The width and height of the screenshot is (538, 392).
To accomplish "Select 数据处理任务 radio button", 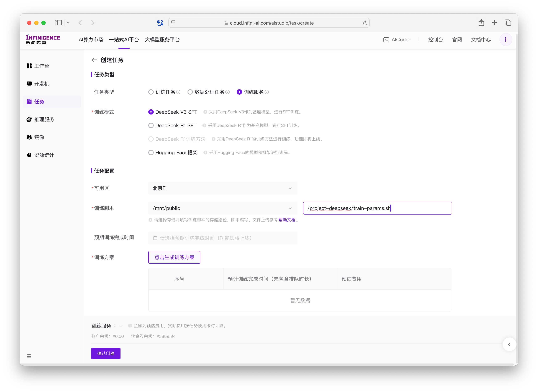I will 190,92.
